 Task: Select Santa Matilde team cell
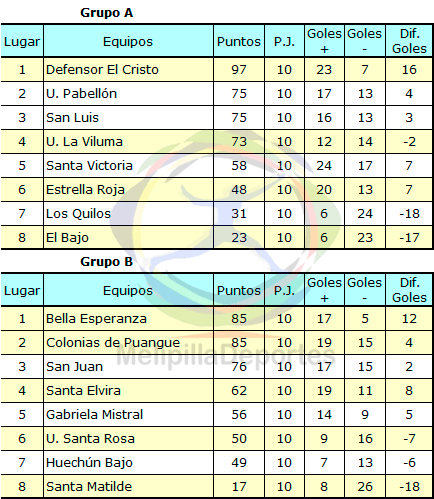click(128, 486)
